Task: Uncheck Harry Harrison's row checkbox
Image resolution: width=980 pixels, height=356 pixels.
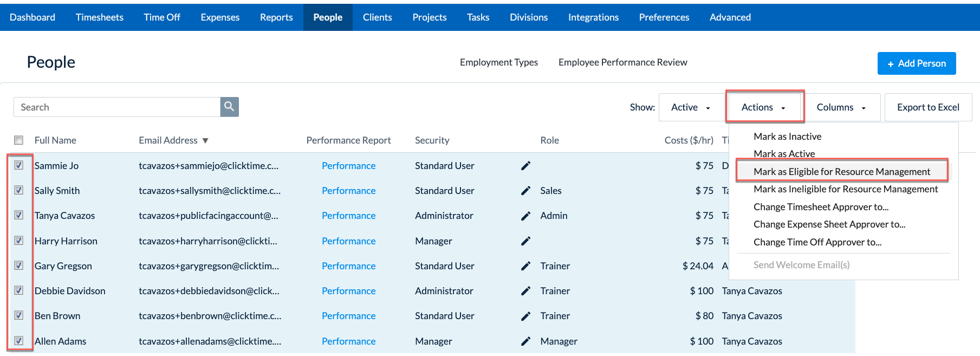Action: tap(19, 241)
